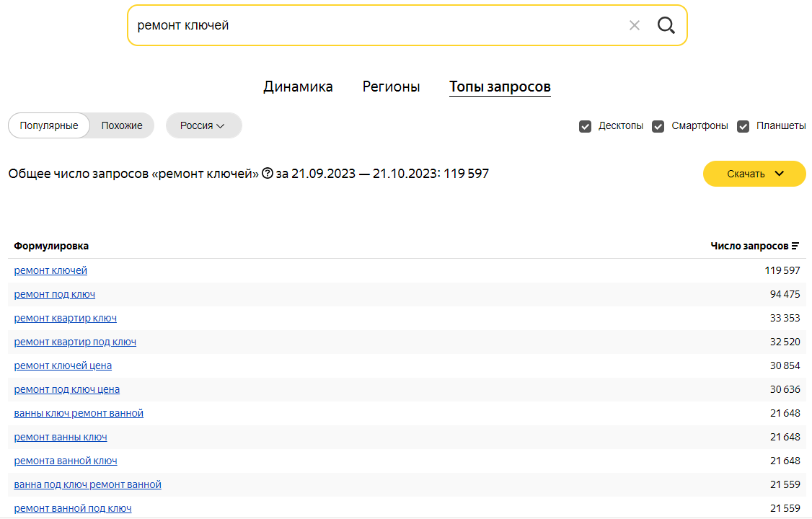
Task: Uncheck the Смартфоны checkbox
Action: pos(658,126)
